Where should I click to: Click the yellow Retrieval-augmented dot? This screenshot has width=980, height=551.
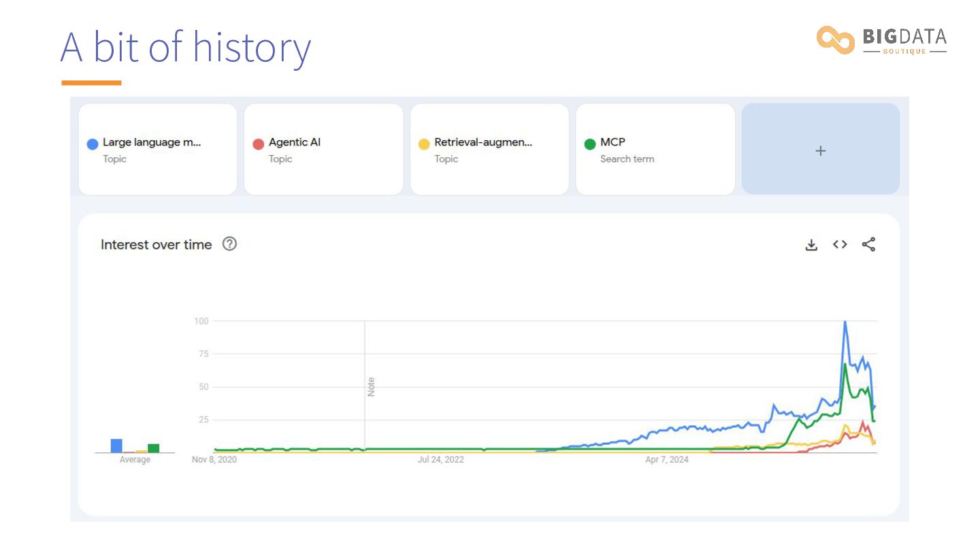point(424,144)
